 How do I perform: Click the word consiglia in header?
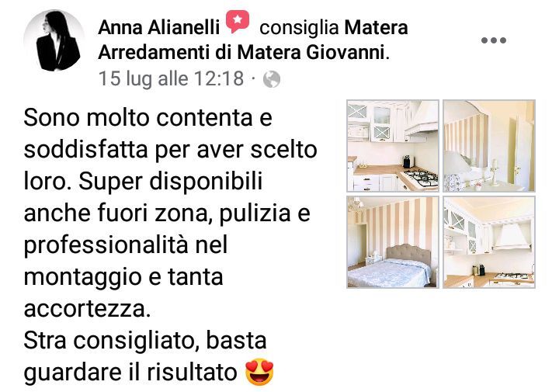click(x=299, y=28)
